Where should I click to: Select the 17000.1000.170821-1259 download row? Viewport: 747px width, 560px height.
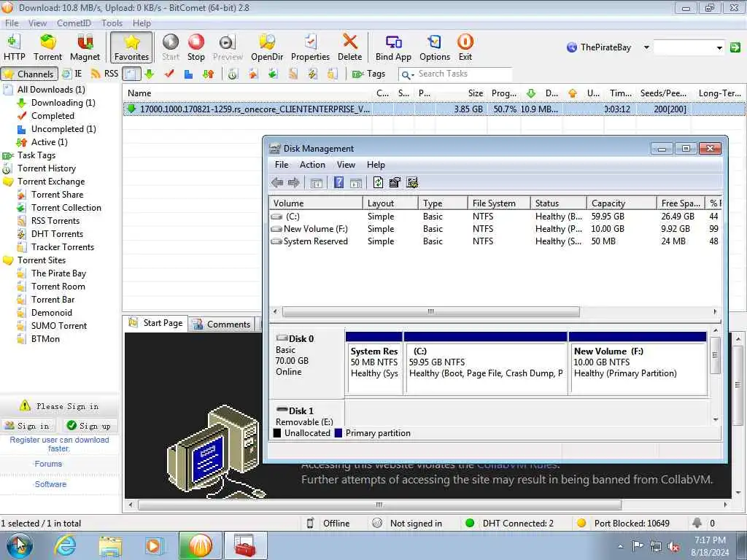[433, 109]
